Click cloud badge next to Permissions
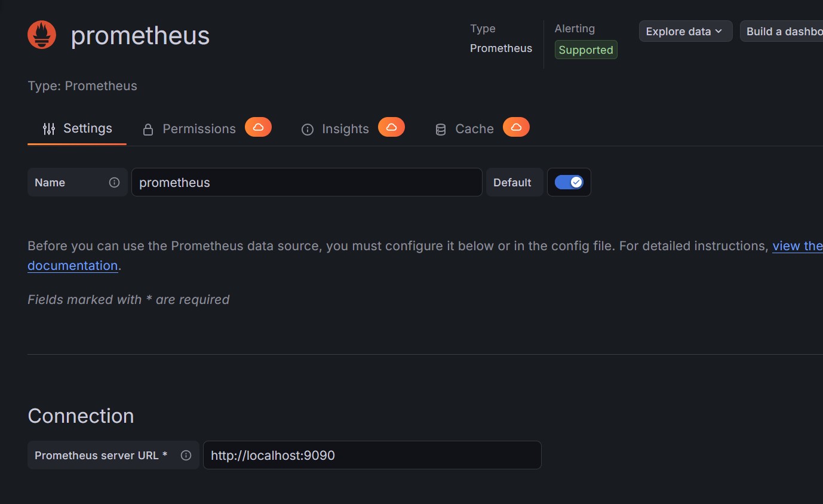Viewport: 823px width, 504px height. (258, 127)
